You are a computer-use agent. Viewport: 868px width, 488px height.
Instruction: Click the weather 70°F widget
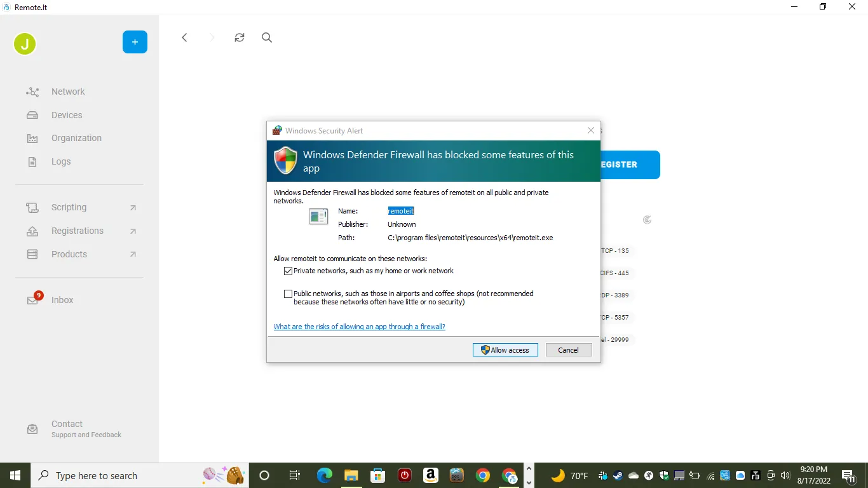click(x=569, y=475)
